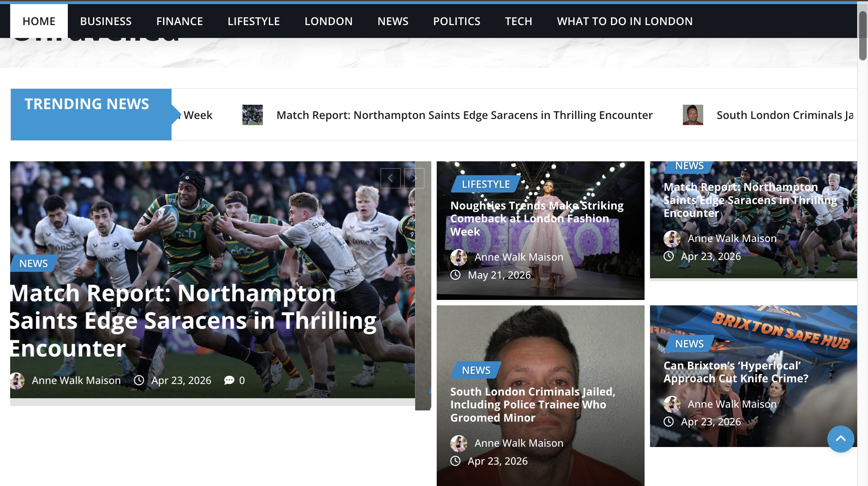Image resolution: width=868 pixels, height=486 pixels.
Task: Open Noughties Trends Make Striking Comeback article
Action: (537, 219)
